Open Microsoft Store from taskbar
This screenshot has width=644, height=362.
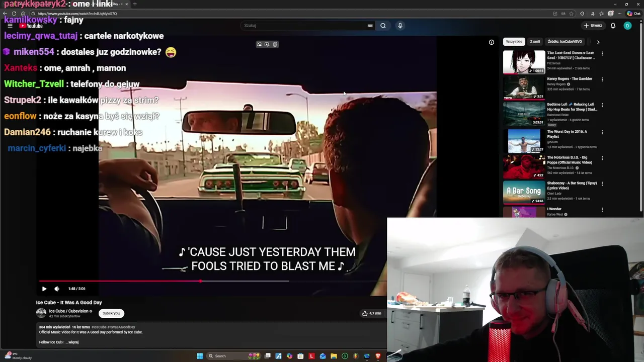(x=300, y=356)
